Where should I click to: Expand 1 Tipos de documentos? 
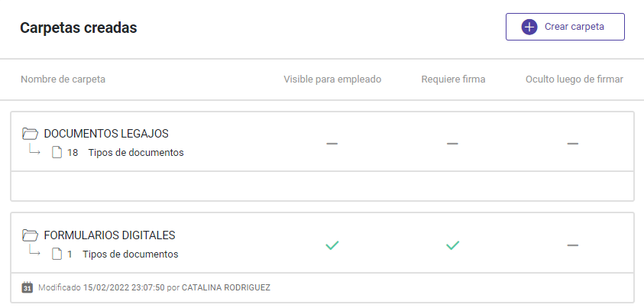click(122, 255)
